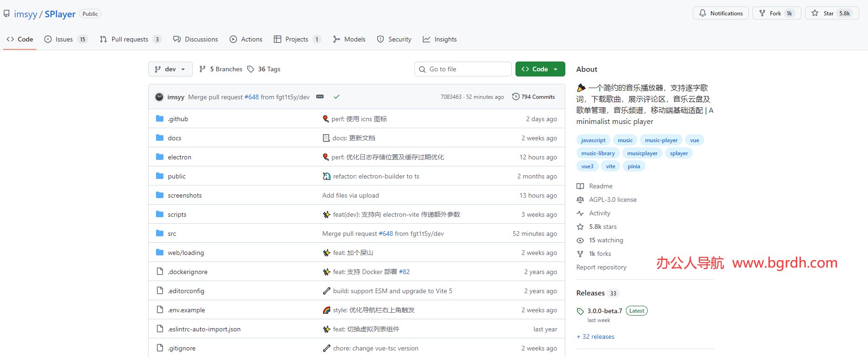The image size is (868, 357).
Task: Click the Readme book icon
Action: coord(580,186)
